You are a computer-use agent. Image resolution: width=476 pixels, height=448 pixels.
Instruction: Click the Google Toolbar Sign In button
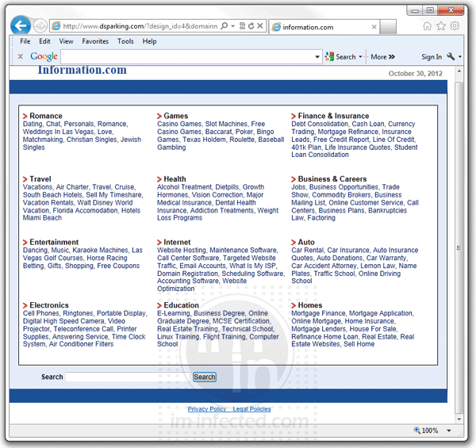coord(432,57)
